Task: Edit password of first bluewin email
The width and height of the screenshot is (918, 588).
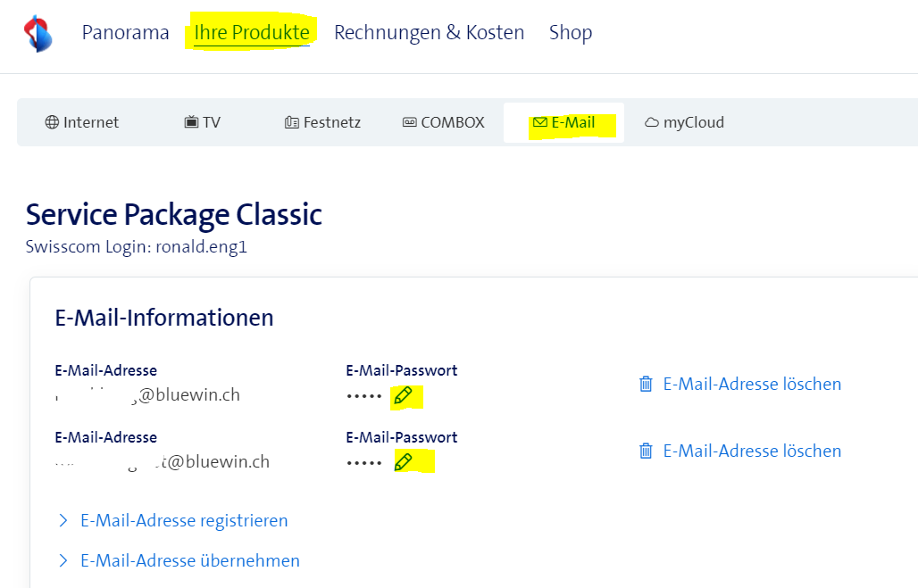Action: [x=403, y=395]
